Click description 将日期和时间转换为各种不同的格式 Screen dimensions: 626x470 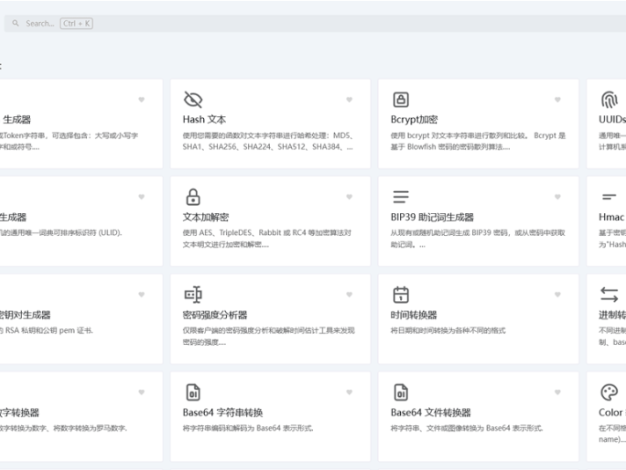click(448, 331)
